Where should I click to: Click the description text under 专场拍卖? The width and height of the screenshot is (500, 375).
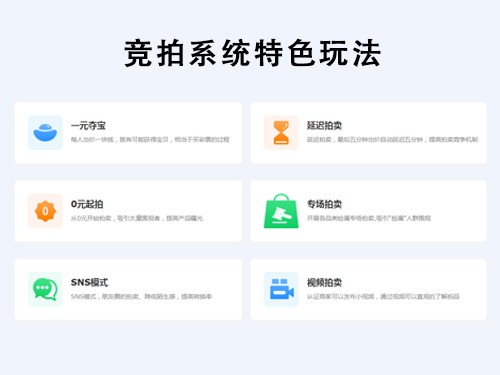click(369, 218)
